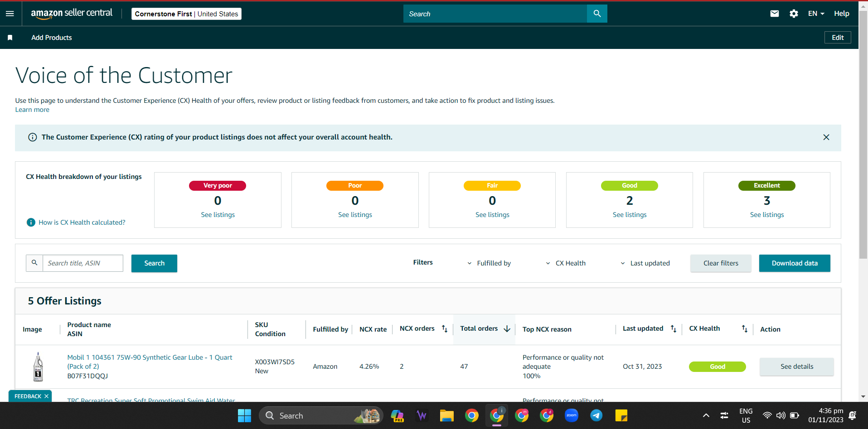
Task: Sort listings by CX Health arrows
Action: click(745, 329)
